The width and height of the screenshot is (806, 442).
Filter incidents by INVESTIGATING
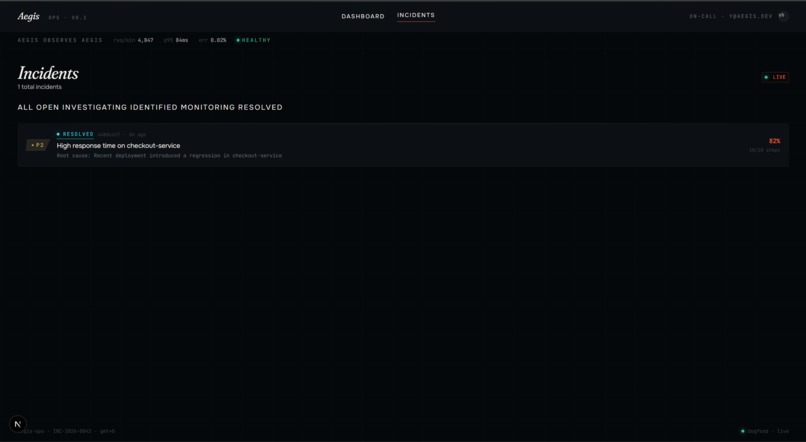click(95, 107)
